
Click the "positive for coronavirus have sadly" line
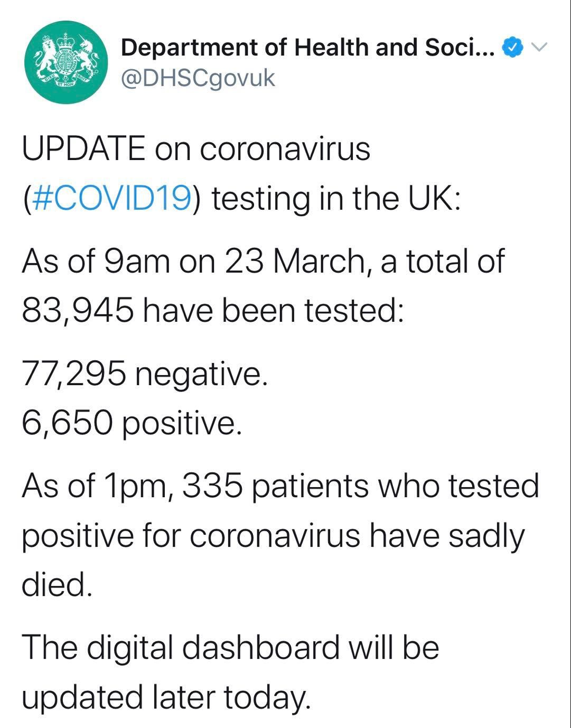273,535
